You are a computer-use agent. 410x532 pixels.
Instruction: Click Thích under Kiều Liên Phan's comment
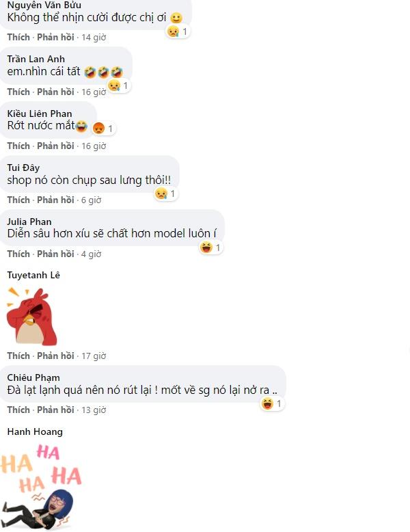18,146
